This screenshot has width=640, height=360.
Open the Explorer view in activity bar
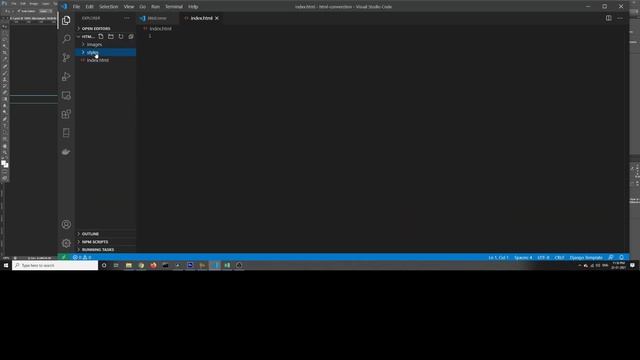point(66,20)
